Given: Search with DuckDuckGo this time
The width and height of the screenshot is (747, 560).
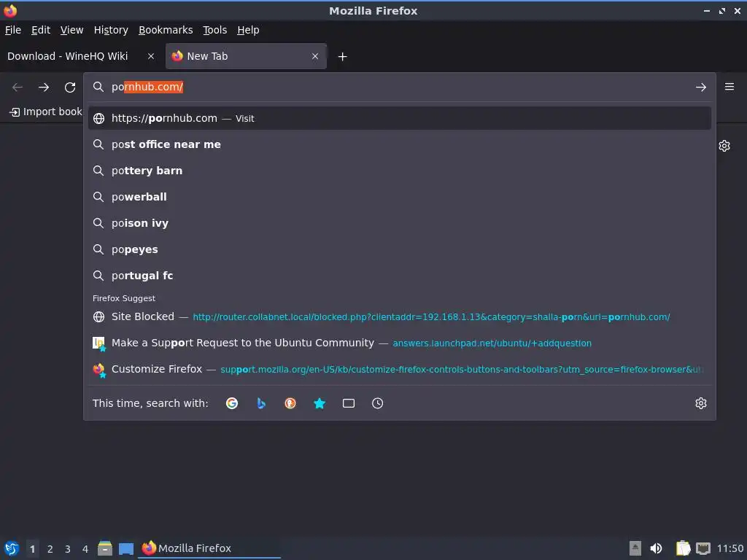Looking at the screenshot, I should (x=290, y=403).
